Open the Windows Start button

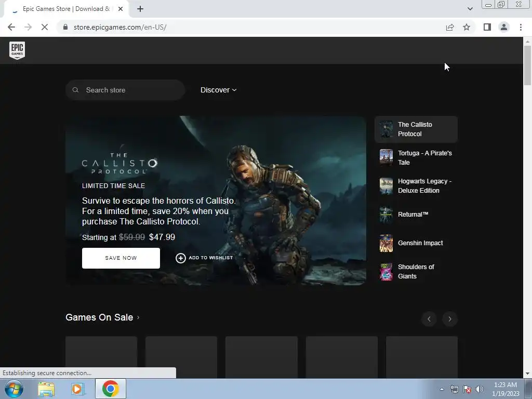coord(14,389)
